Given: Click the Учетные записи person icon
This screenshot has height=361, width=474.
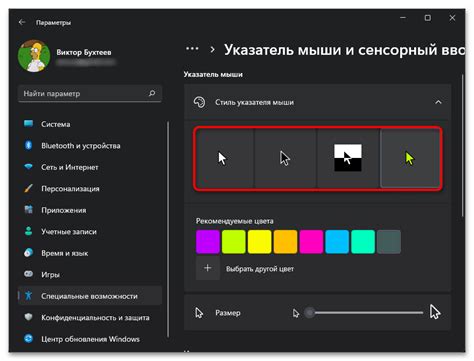Looking at the screenshot, I should [x=29, y=231].
